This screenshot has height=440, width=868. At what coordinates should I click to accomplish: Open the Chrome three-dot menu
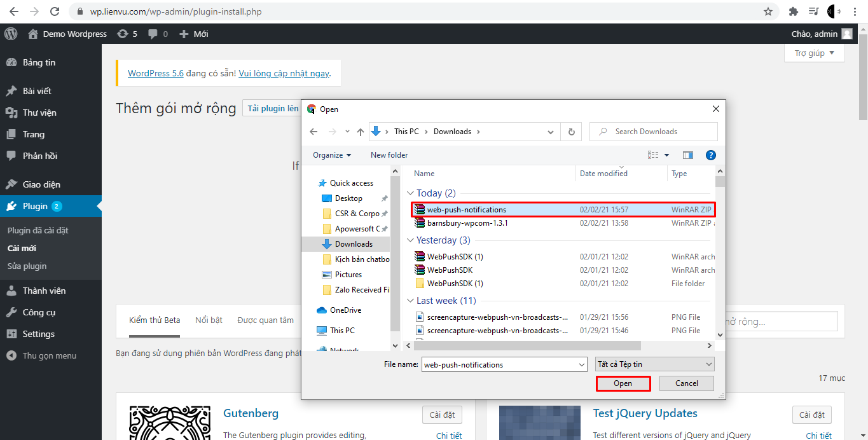coord(856,11)
